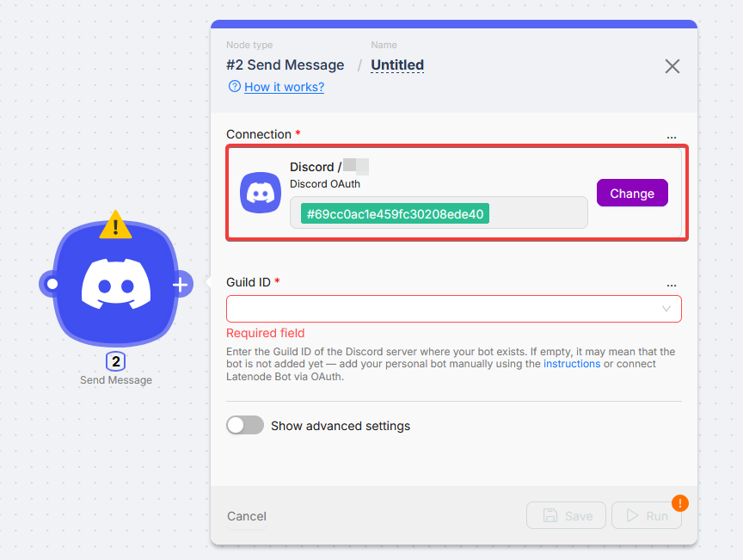Click the plus connector on Discord node
This screenshot has width=743, height=560.
[181, 284]
